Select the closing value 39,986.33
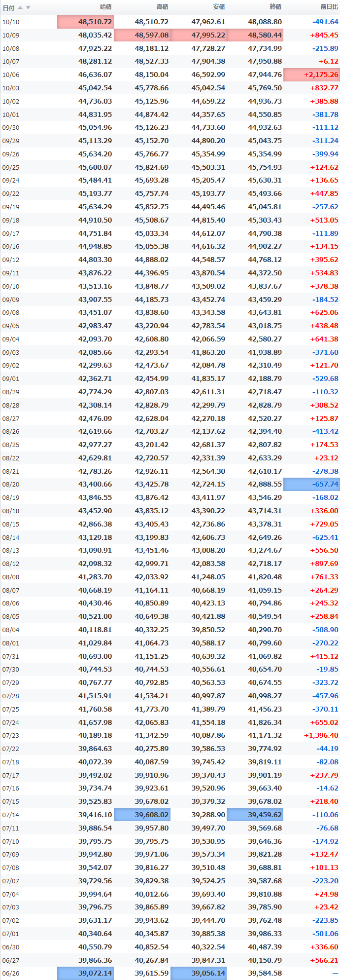This screenshot has height=980, width=340. pyautogui.click(x=265, y=934)
